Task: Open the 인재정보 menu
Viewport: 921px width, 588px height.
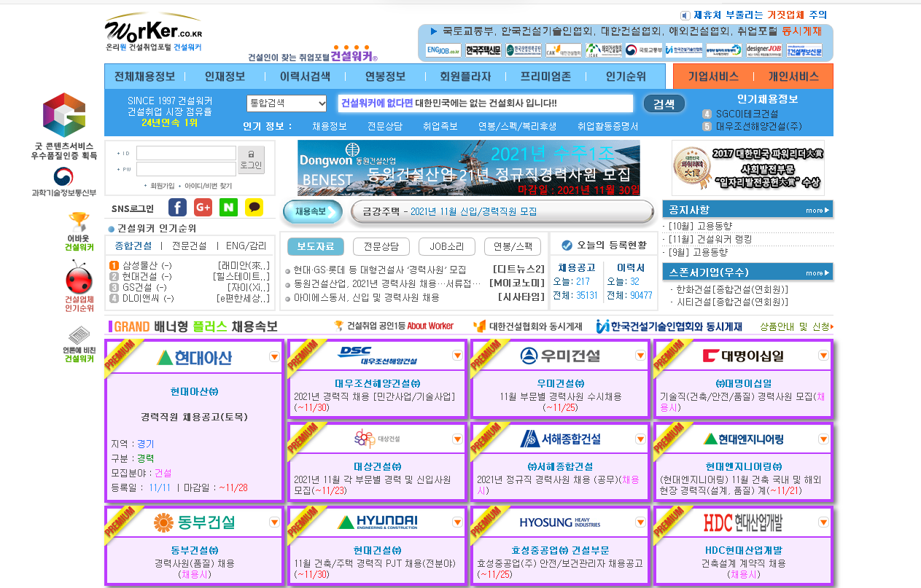Action: (225, 77)
